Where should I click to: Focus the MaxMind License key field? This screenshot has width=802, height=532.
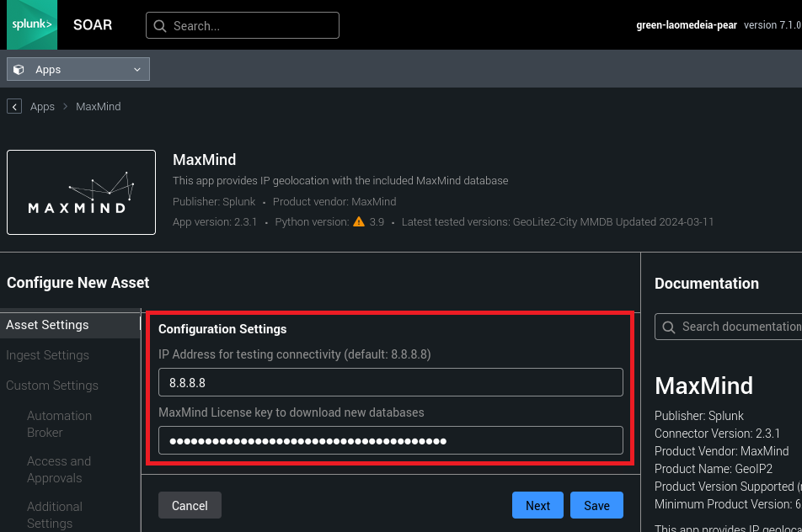tap(391, 440)
